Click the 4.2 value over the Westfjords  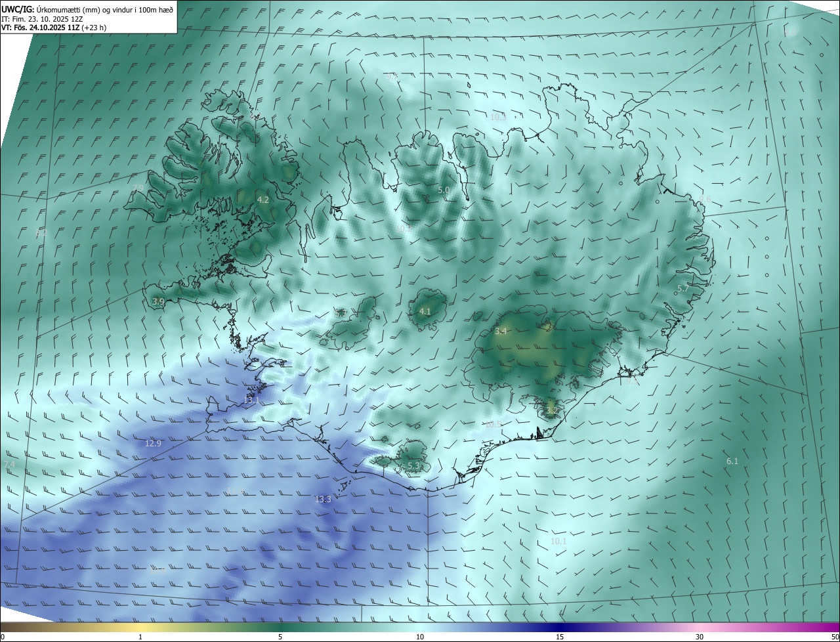(263, 200)
